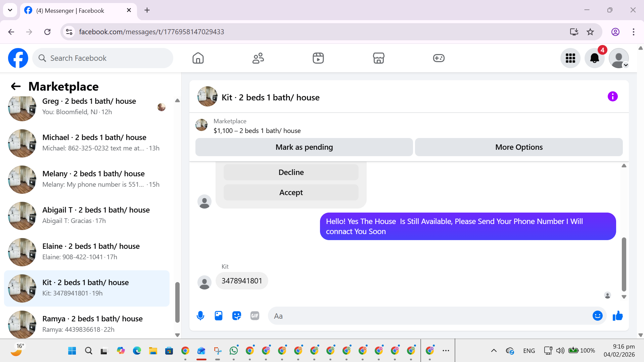Send a thumbs-up like

[x=618, y=316]
